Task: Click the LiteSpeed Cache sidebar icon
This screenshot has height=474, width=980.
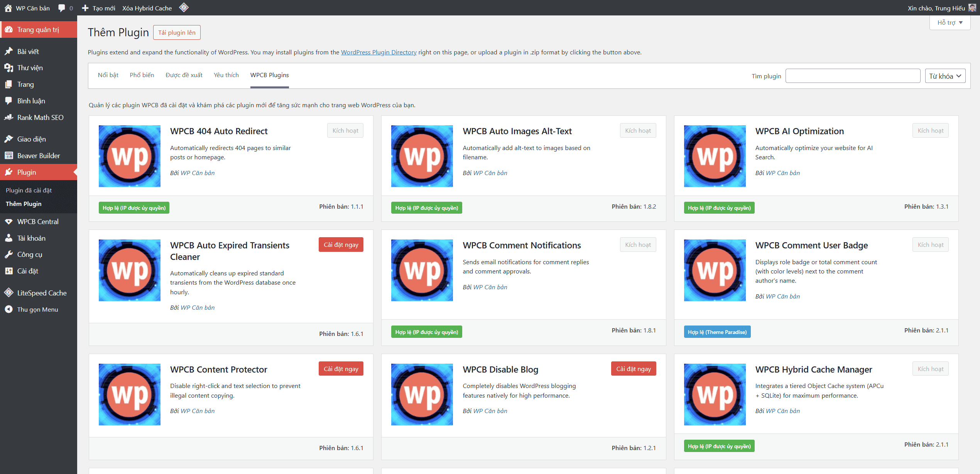Action: coord(9,293)
